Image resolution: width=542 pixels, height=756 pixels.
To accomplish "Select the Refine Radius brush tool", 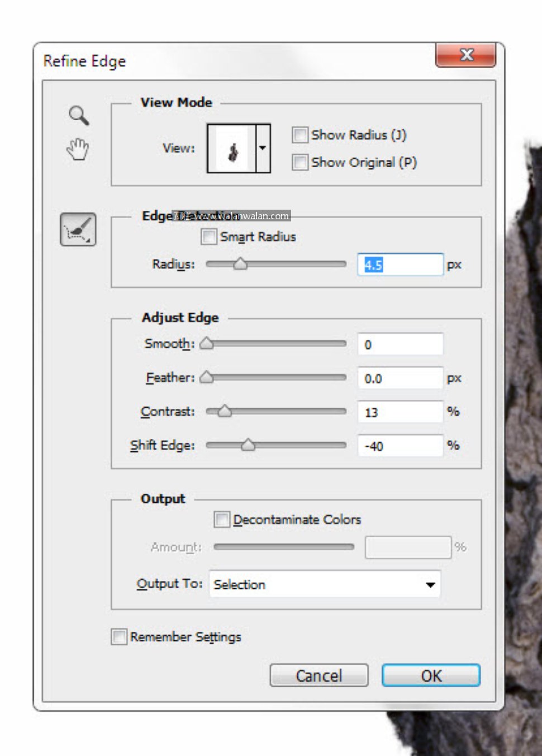I will (x=78, y=229).
